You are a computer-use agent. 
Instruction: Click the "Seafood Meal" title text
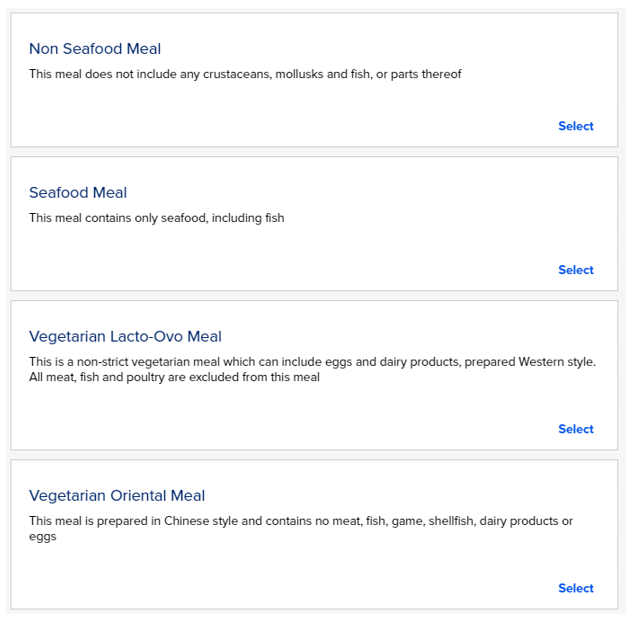78,193
